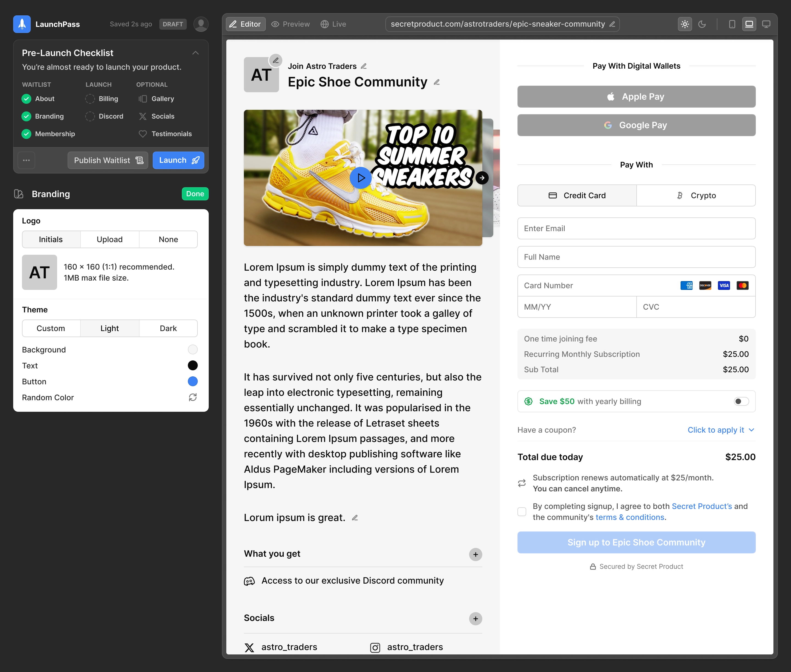
Task: Switch to the Editor tab
Action: (246, 24)
